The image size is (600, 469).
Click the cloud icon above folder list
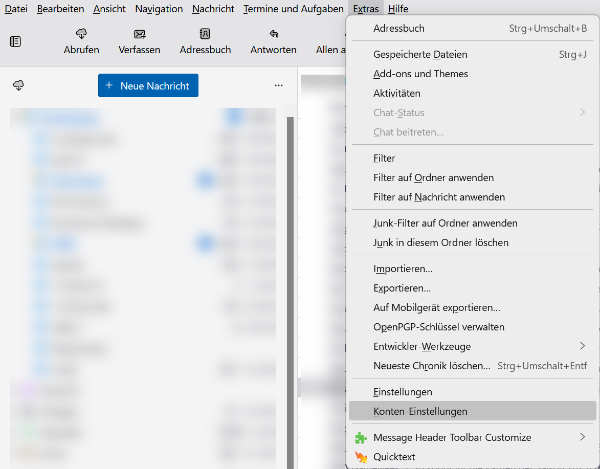(18, 86)
